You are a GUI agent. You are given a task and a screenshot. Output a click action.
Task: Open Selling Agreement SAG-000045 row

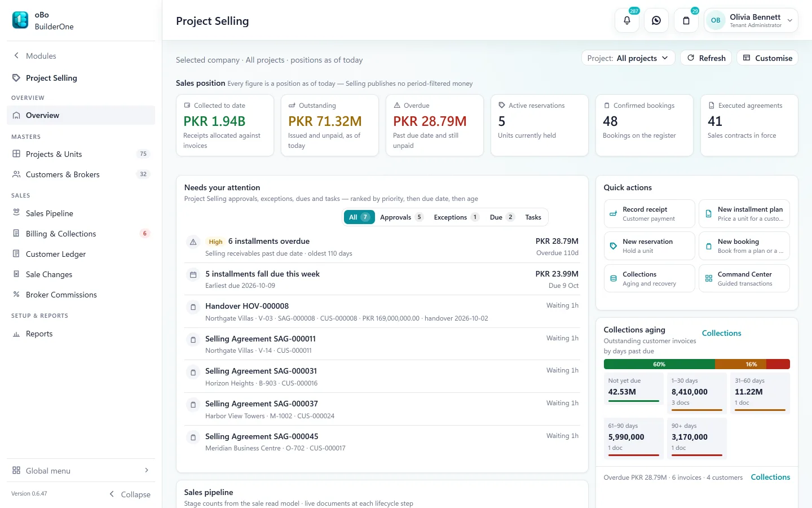[382, 442]
